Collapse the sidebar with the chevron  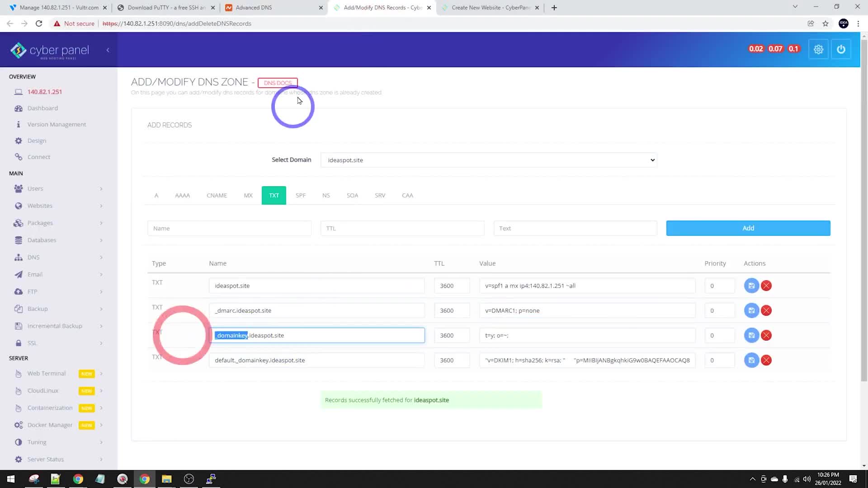[x=108, y=50]
